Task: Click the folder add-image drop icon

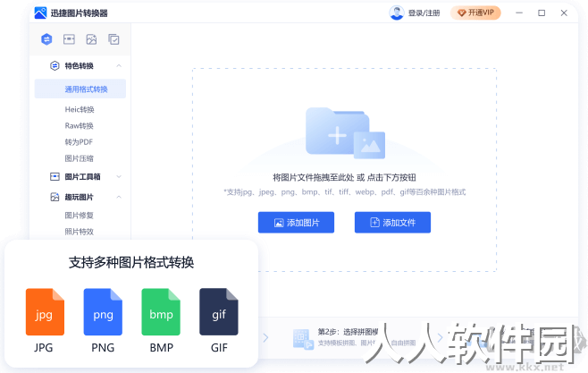Action: [x=345, y=132]
